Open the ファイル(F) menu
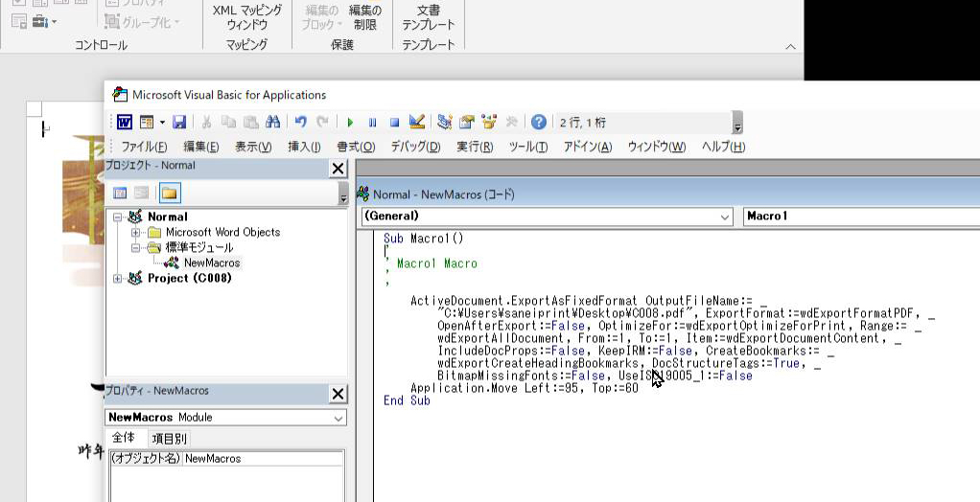Screen dimensions: 980x502 (144, 147)
